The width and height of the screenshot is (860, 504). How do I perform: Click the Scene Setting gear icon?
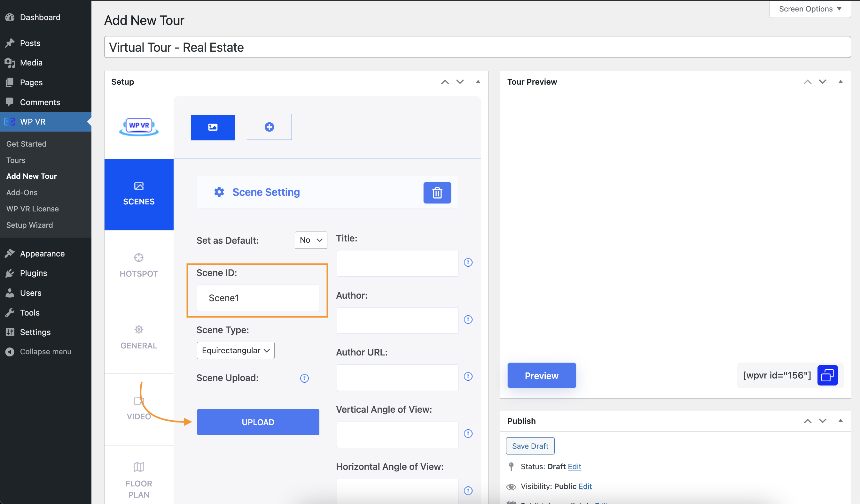[219, 192]
